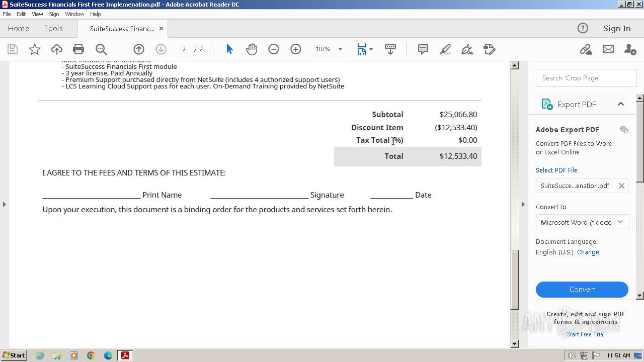Open the zoom level 107% dropdown
The image size is (644, 362).
(x=340, y=49)
